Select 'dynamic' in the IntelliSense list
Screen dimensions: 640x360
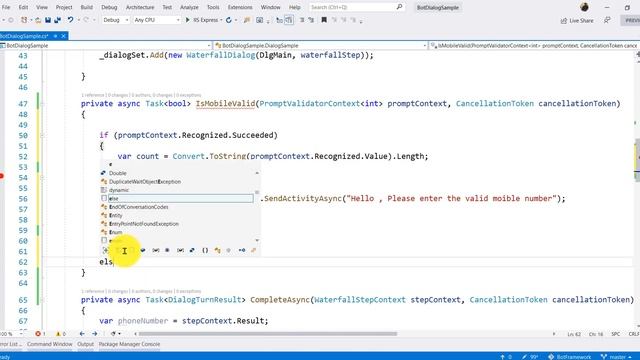pyautogui.click(x=119, y=190)
